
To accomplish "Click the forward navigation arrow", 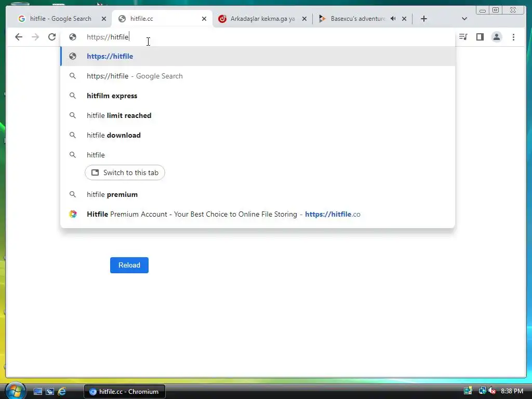I will click(x=35, y=37).
